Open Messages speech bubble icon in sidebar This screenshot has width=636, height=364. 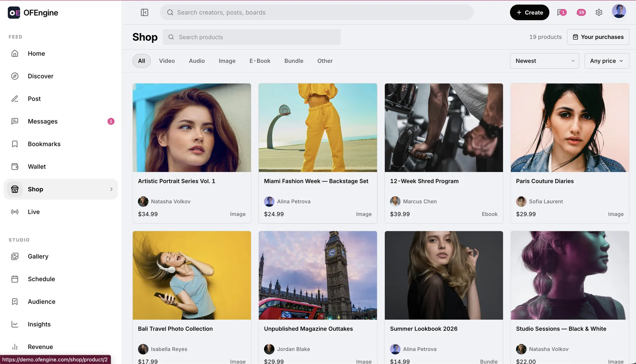click(x=15, y=121)
